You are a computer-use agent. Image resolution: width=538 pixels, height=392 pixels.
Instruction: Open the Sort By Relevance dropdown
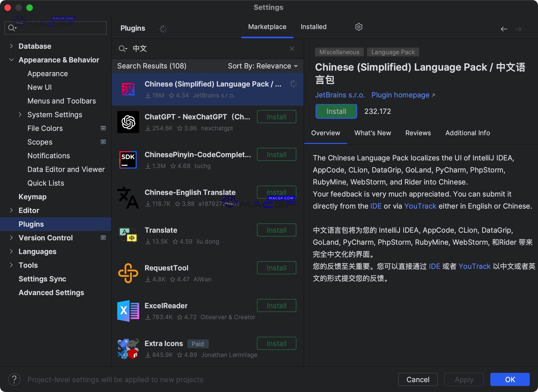point(262,66)
